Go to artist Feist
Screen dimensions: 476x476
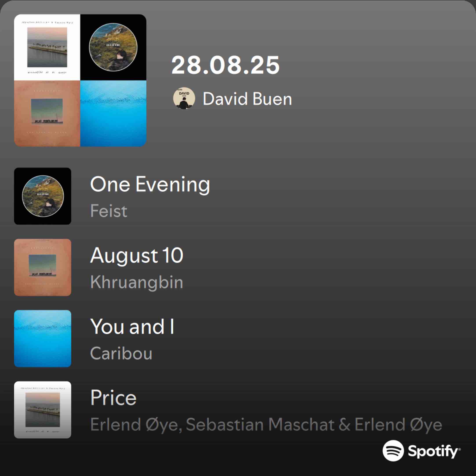pos(109,211)
